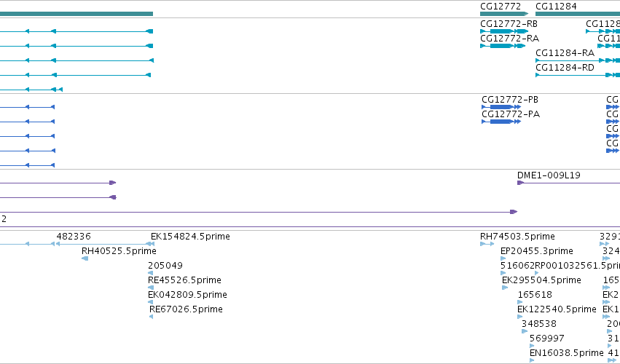Select the CG12772-PA protein glyph
This screenshot has width=620, height=364.
coord(501,122)
